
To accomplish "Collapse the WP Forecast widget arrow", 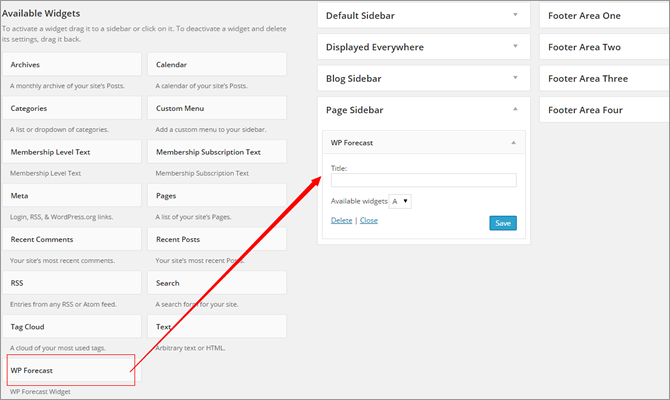I will [514, 143].
